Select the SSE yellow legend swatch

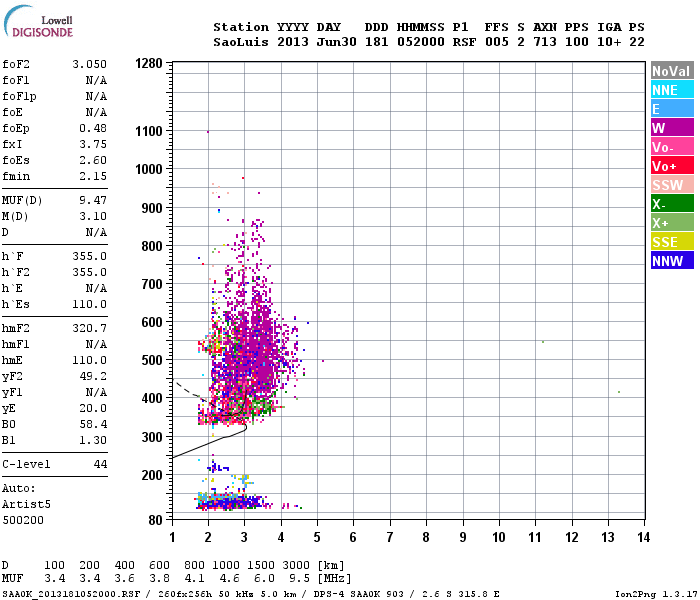point(672,242)
